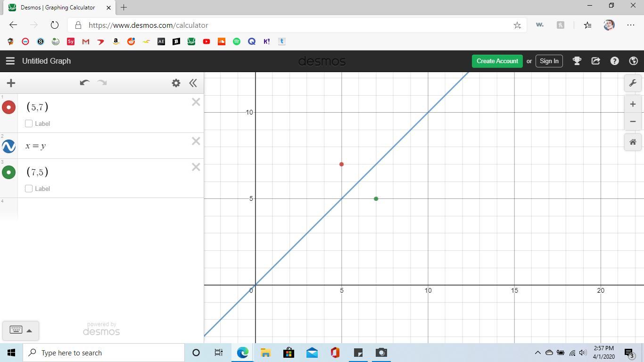This screenshot has height=362, width=644.
Task: Click the Sign In button
Action: [549, 61]
